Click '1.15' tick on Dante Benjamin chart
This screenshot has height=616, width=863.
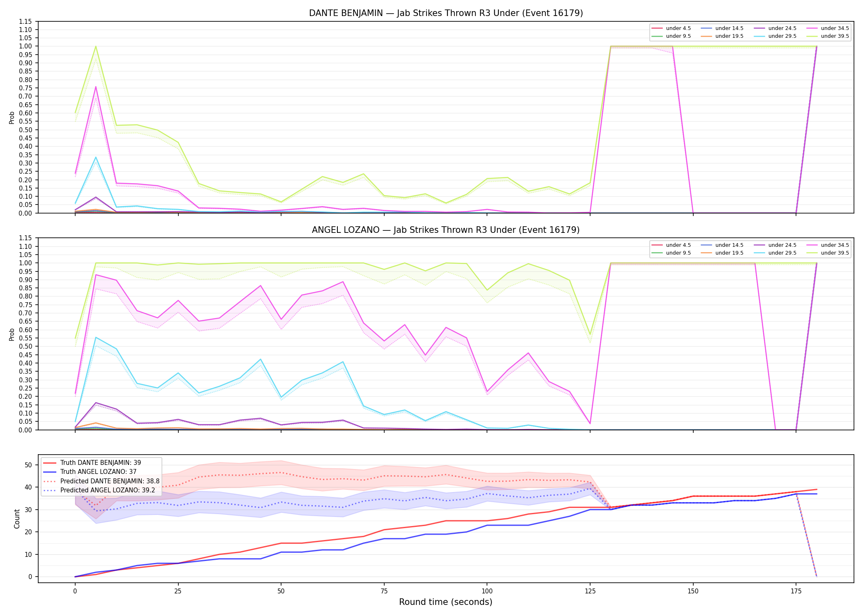point(25,21)
